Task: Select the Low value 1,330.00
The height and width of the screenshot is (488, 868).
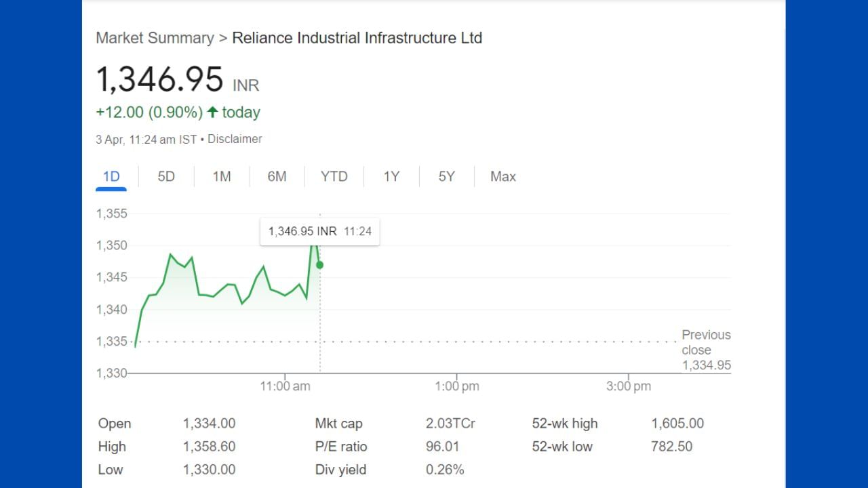Action: (210, 470)
